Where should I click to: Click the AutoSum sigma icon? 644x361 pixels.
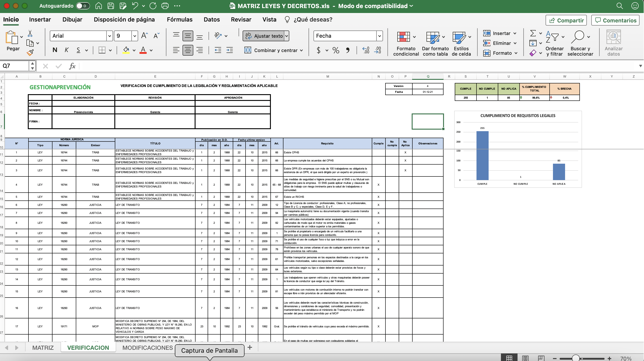533,33
